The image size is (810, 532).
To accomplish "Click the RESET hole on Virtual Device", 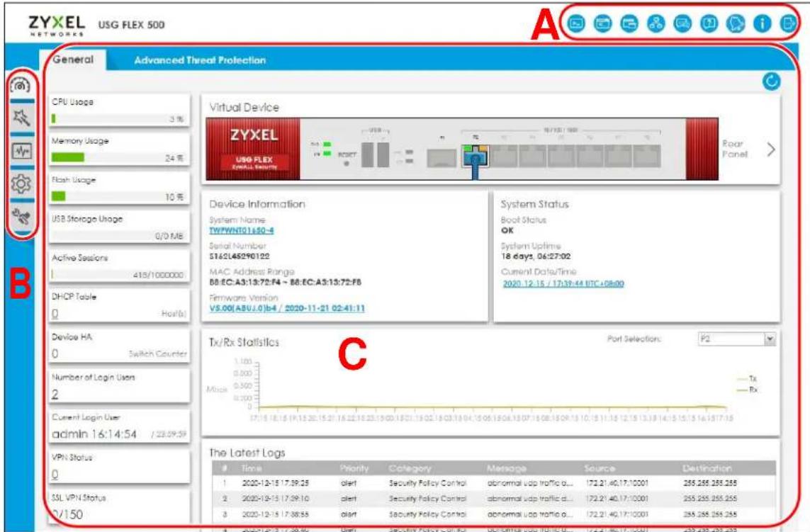I will click(347, 163).
